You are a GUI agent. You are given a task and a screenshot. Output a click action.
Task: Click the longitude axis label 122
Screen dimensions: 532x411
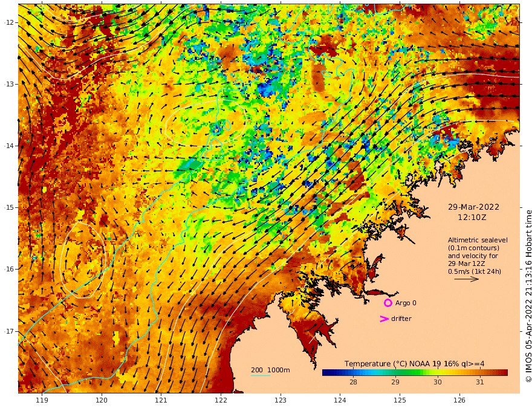click(x=221, y=400)
